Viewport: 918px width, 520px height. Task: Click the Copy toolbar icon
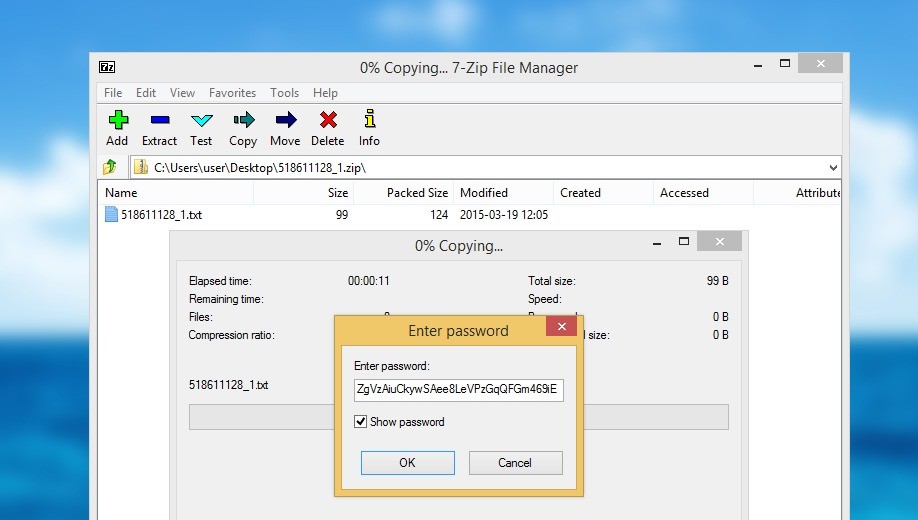point(244,120)
